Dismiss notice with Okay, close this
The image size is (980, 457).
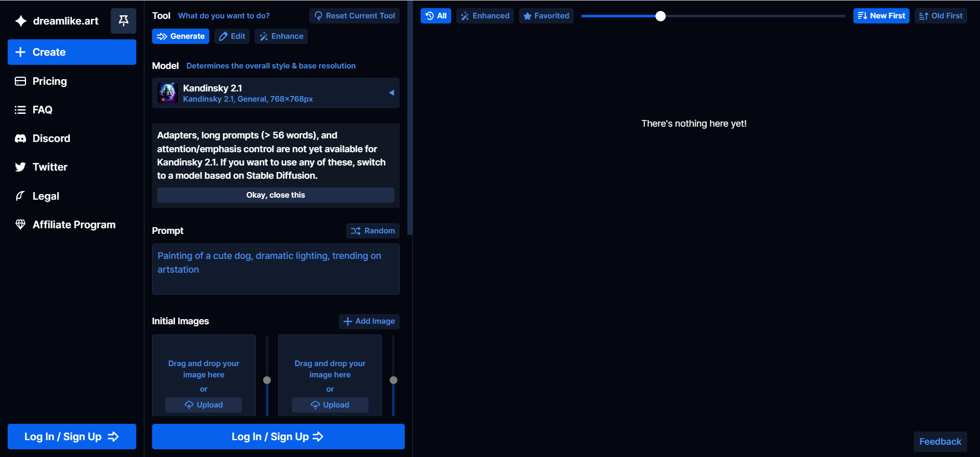pos(276,195)
